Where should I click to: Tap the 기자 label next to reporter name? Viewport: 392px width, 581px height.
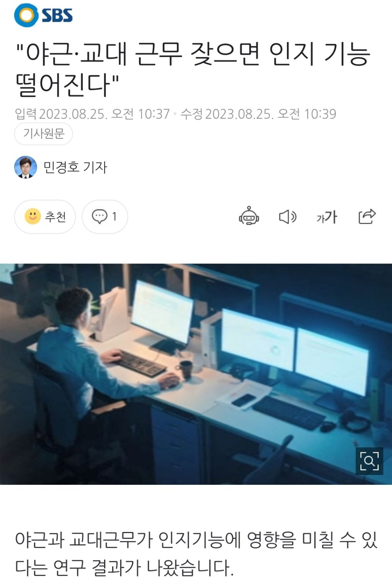95,167
